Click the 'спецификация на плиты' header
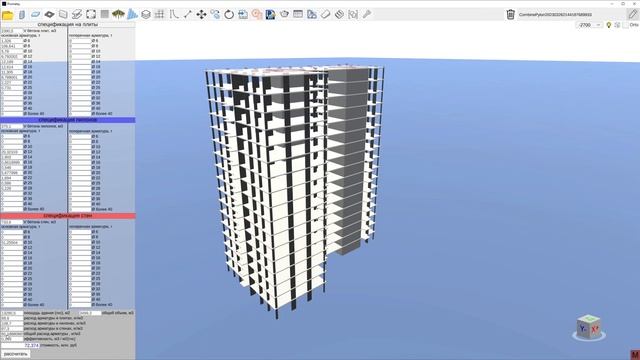640x360 pixels. 68,24
